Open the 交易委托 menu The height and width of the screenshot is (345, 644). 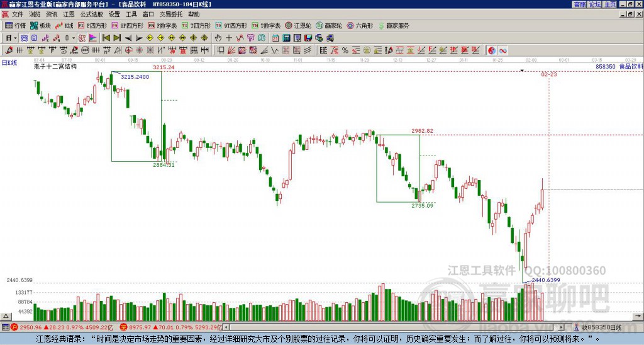point(171,14)
